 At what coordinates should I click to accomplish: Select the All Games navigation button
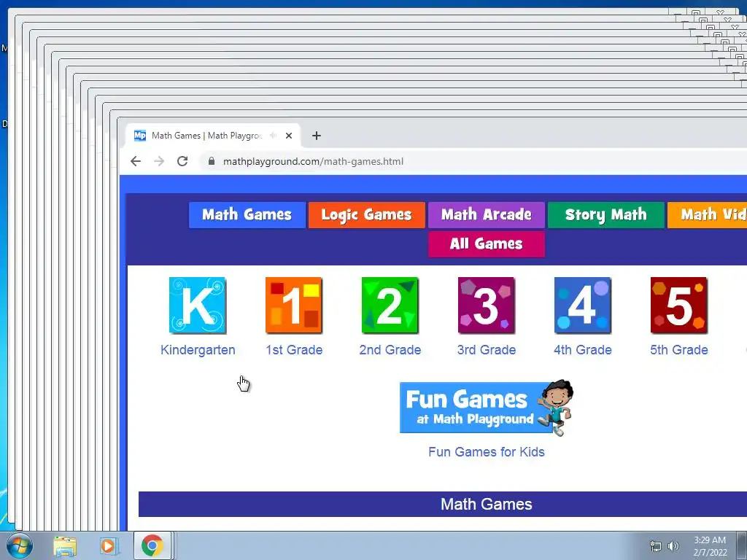(x=487, y=244)
